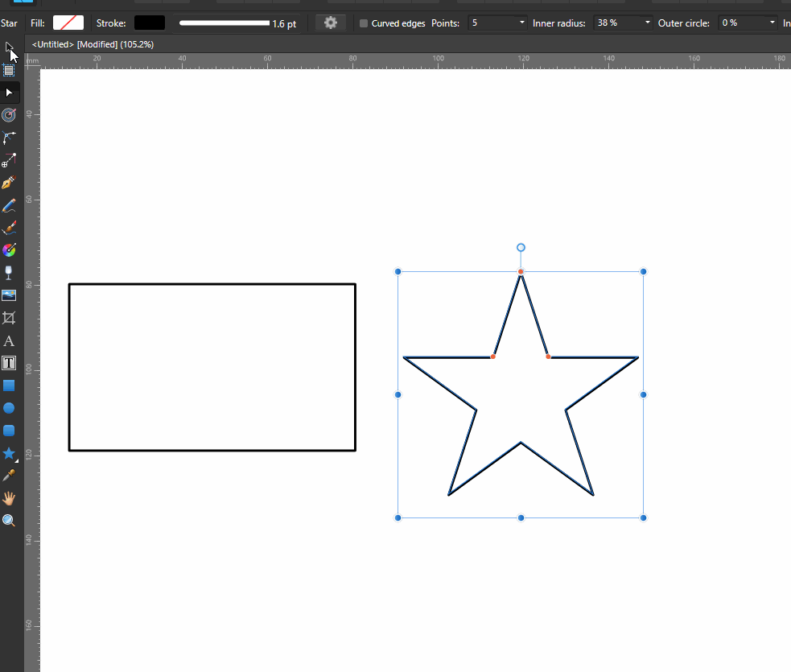
Task: Click the star's top orange point handle
Action: pyautogui.click(x=521, y=272)
